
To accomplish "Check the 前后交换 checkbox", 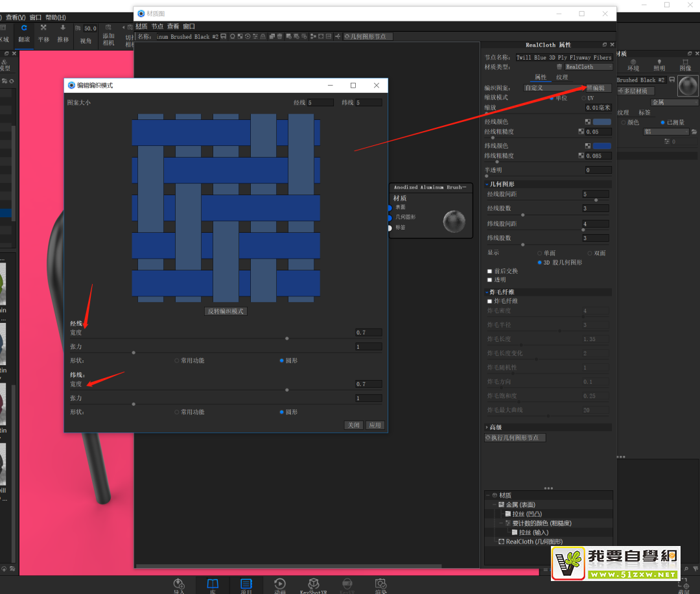I will 490,271.
